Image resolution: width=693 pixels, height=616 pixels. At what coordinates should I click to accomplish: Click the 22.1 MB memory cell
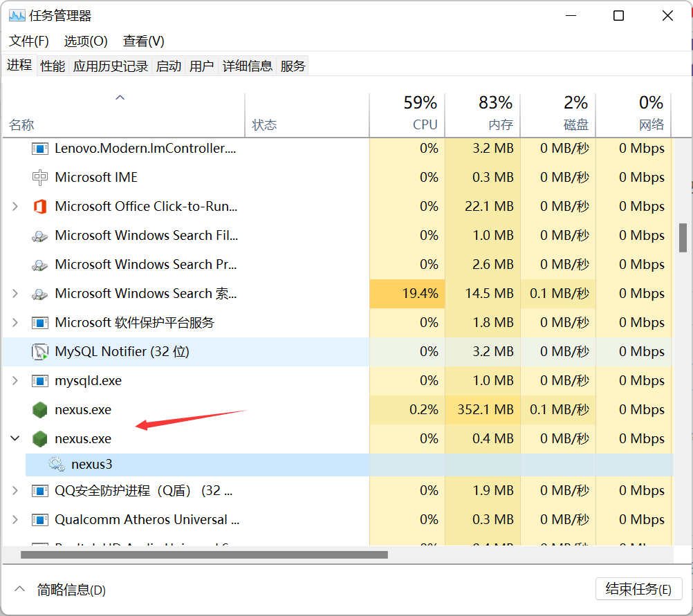pos(483,206)
